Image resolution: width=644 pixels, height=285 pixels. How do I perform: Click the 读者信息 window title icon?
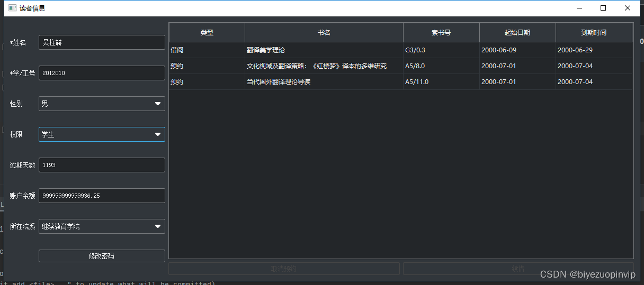coord(13,8)
